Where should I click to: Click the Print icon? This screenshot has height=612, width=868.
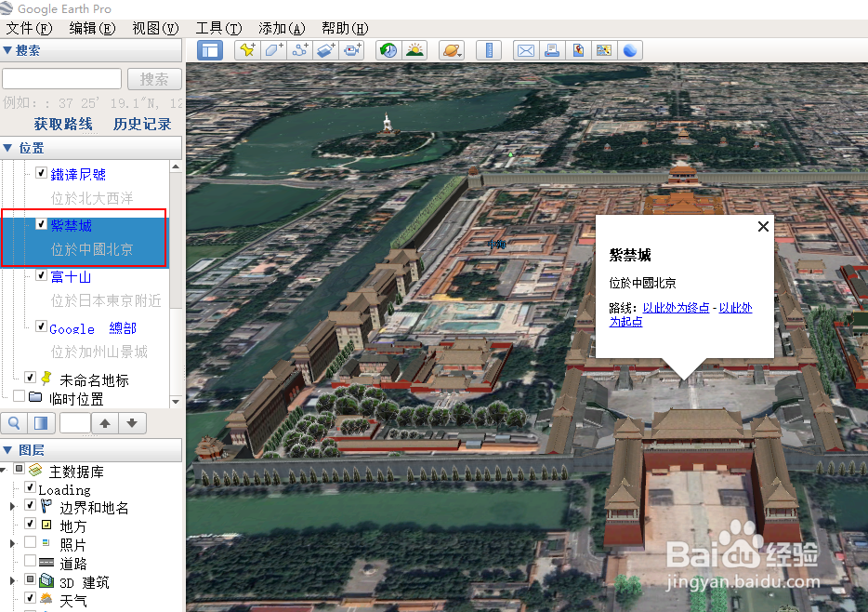[552, 50]
